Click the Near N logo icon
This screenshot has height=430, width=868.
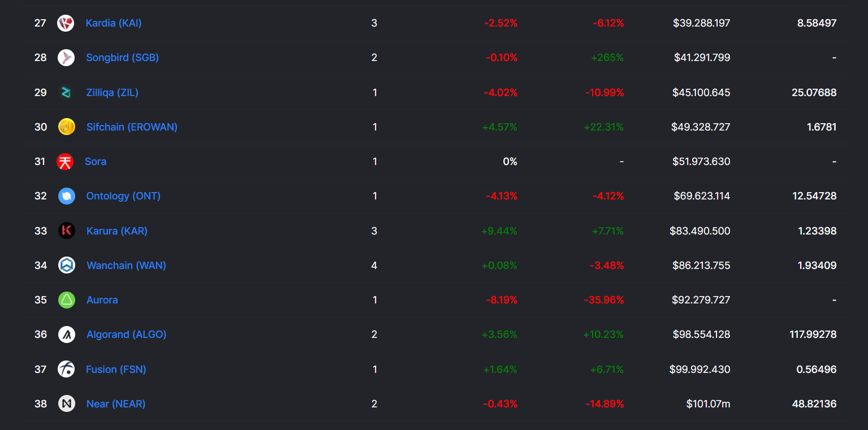coord(67,404)
